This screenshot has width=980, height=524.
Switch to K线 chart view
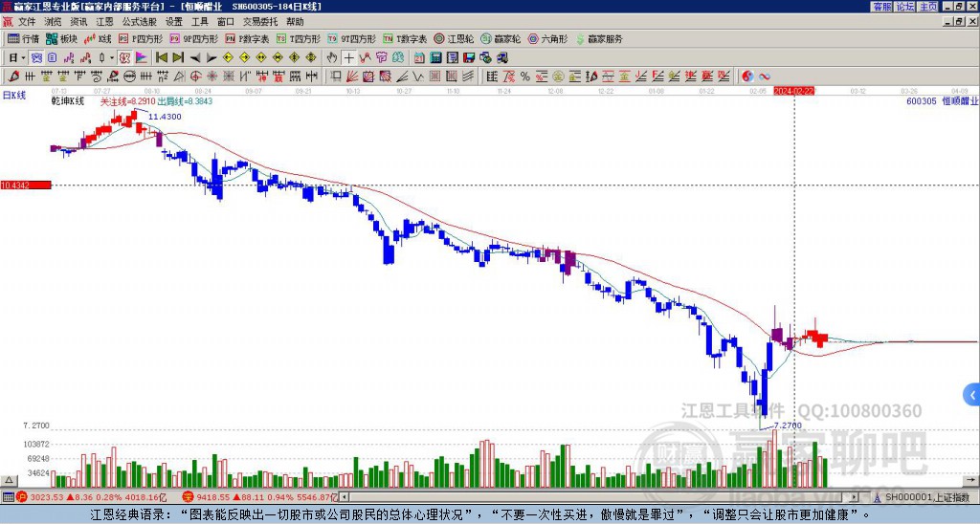click(98, 38)
